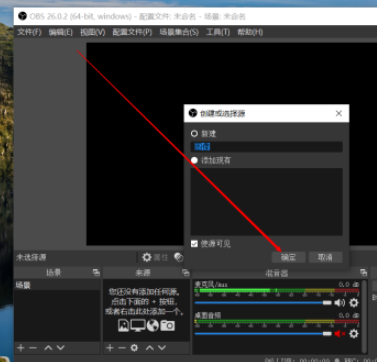Screen dimensions: 377x362
Task: Remove selected scene with minus icon
Action: point(33,348)
